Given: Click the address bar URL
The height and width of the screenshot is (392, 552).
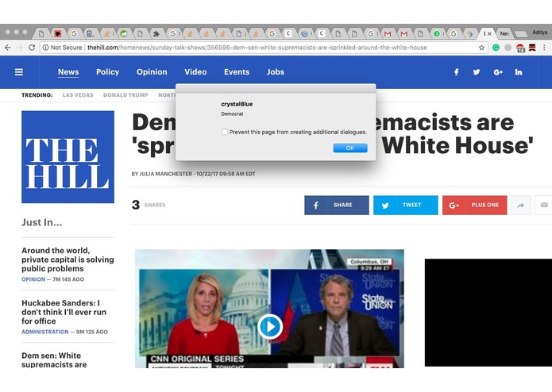Looking at the screenshot, I should coord(257,48).
